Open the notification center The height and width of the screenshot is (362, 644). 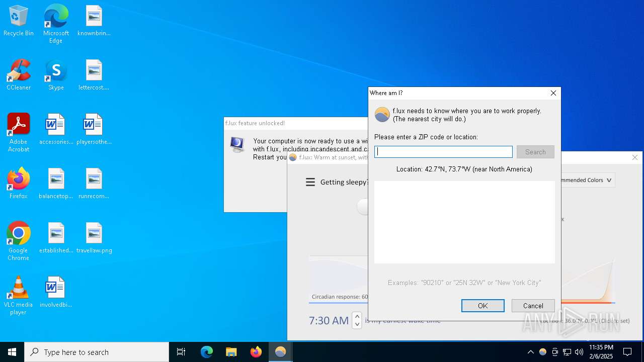[627, 352]
